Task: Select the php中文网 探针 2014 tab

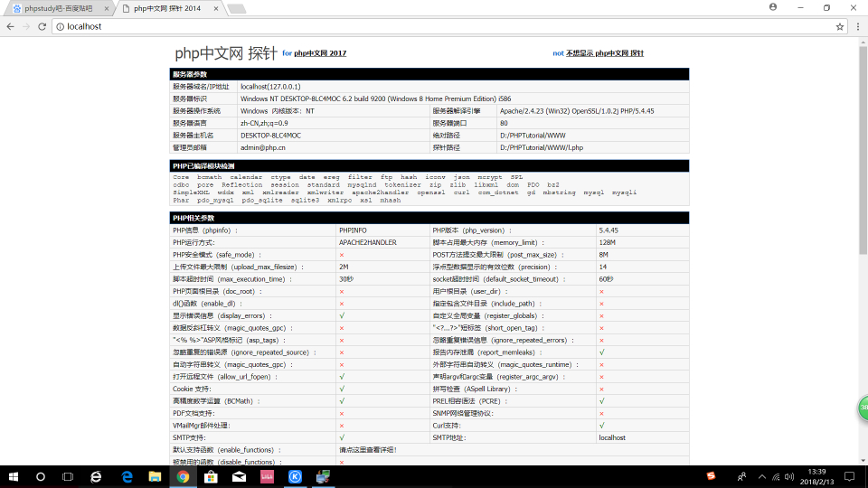Action: click(167, 8)
